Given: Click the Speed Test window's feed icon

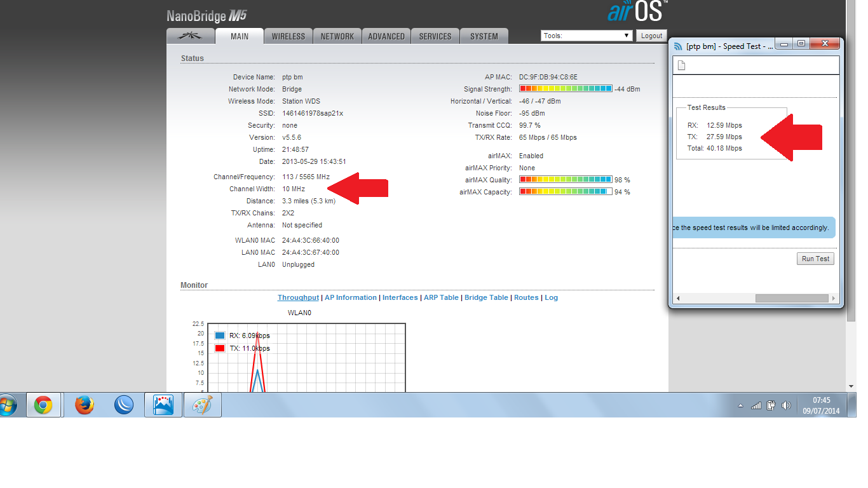Looking at the screenshot, I should tap(679, 46).
